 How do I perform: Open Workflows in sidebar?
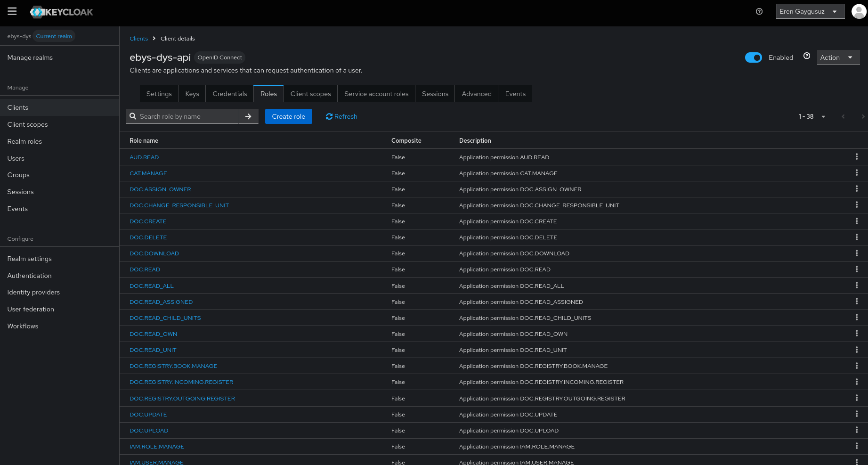59,326
